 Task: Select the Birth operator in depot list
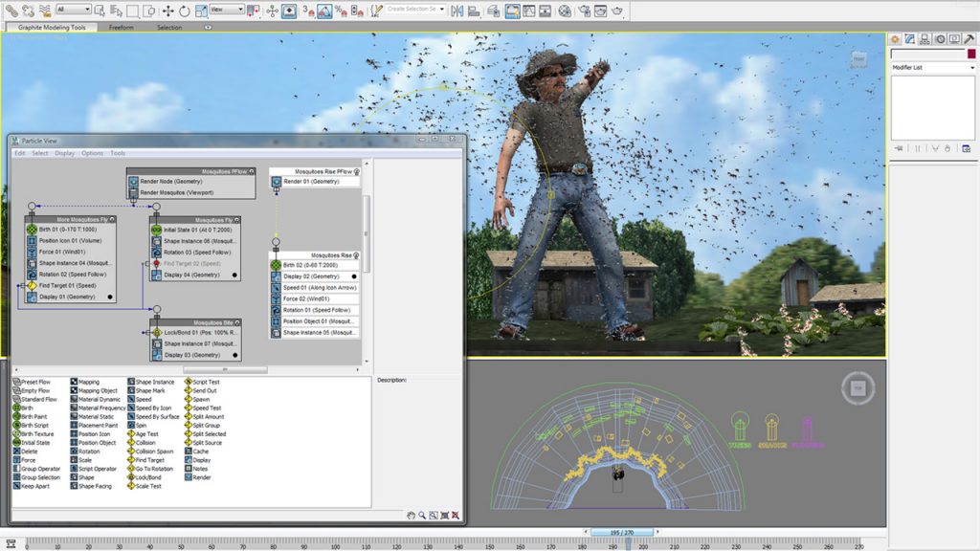coord(29,408)
